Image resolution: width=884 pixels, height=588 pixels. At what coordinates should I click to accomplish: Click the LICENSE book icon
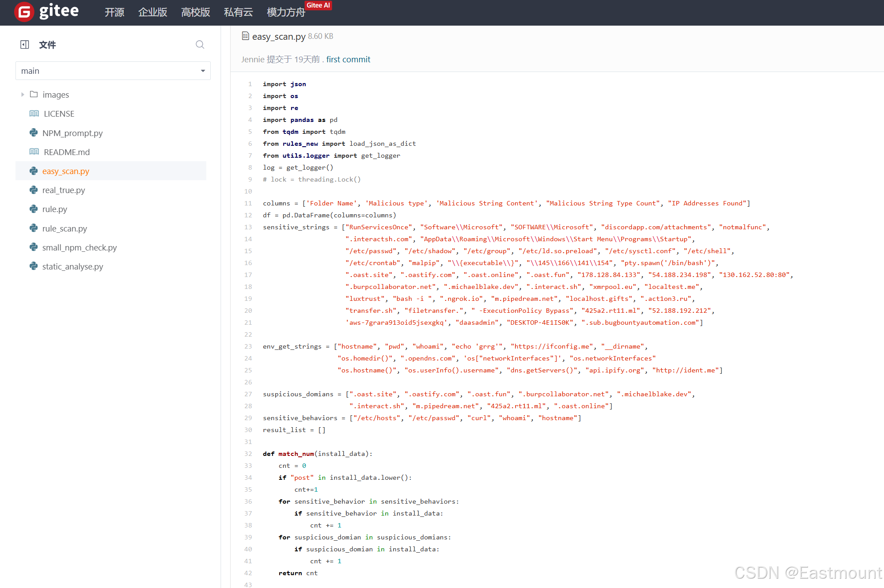tap(34, 114)
